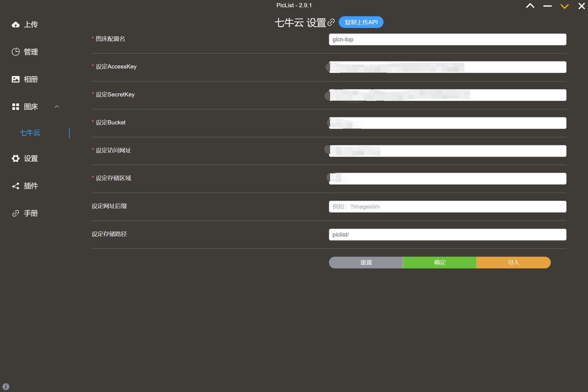588x392 pixels.
Task: Click the 设定AccessKey label
Action: coord(116,67)
